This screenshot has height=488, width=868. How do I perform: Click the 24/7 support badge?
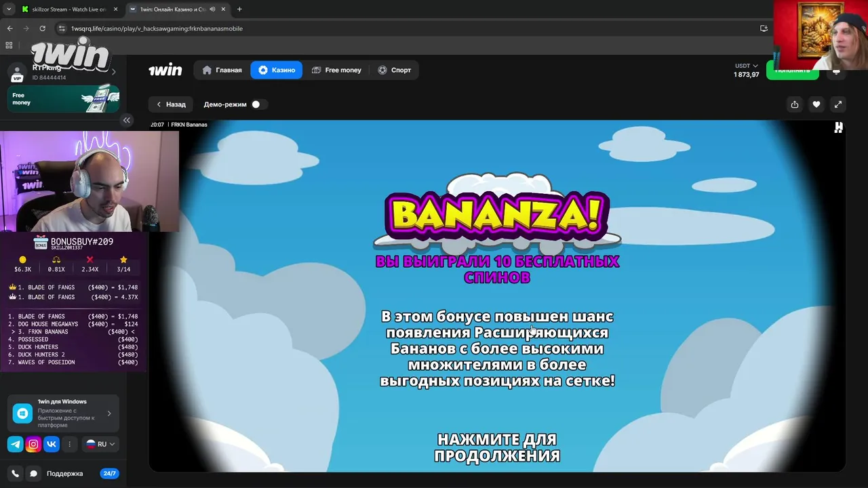(109, 474)
